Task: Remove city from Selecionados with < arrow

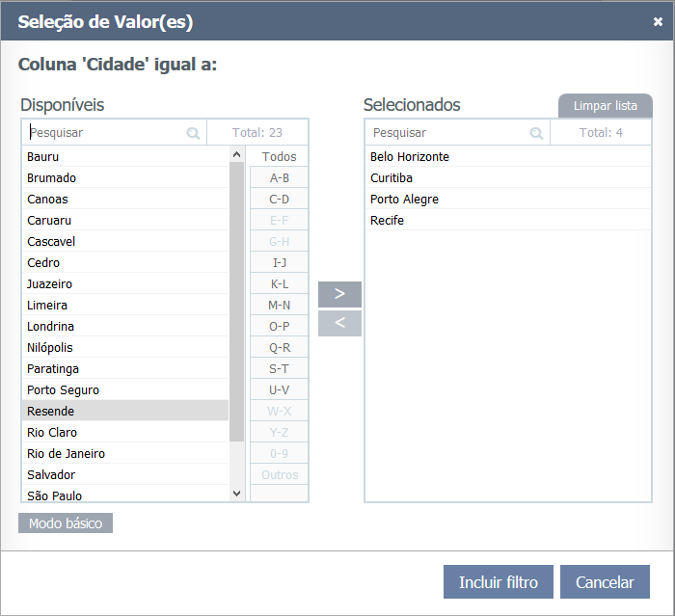Action: pyautogui.click(x=339, y=323)
